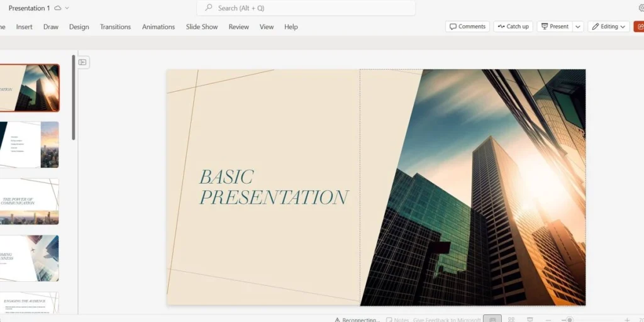The width and height of the screenshot is (644, 322).
Task: Click the cloud save status icon
Action: tap(58, 8)
